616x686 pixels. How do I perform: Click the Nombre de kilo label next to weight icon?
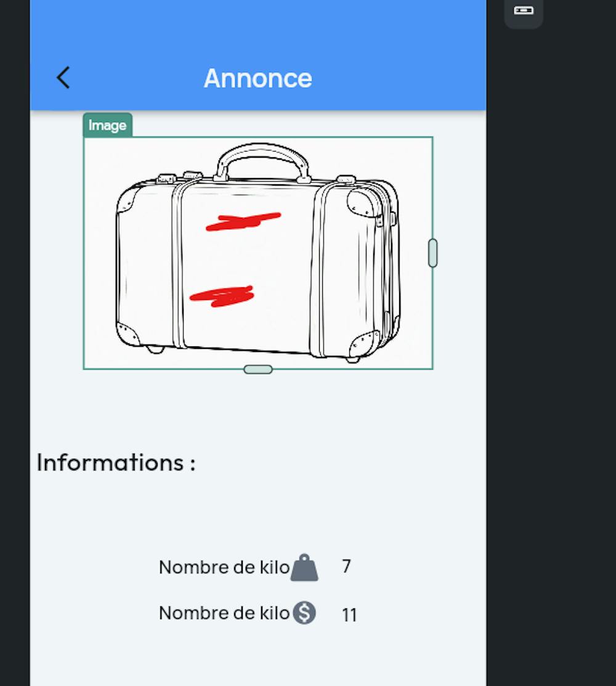pyautogui.click(x=224, y=568)
